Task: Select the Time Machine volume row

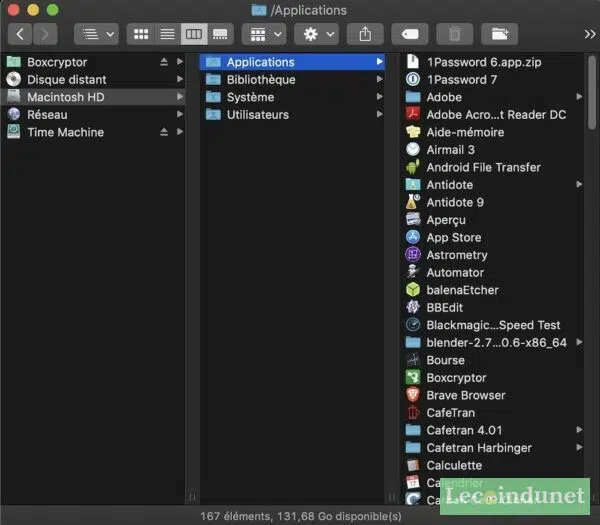Action: pos(93,132)
